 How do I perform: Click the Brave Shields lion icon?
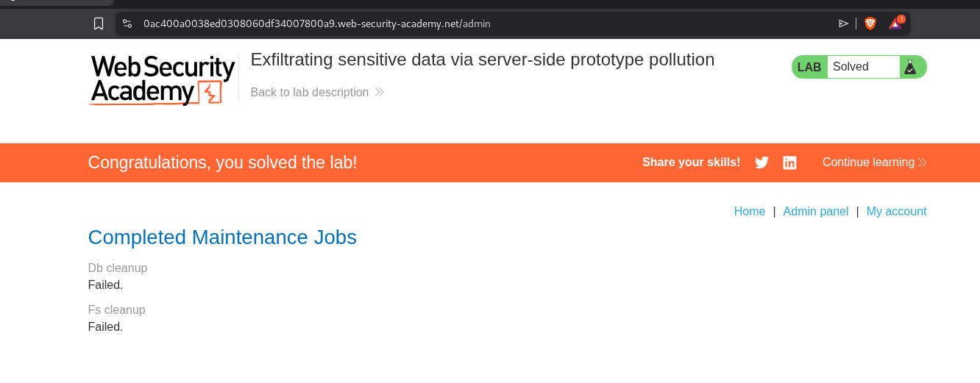pos(870,24)
